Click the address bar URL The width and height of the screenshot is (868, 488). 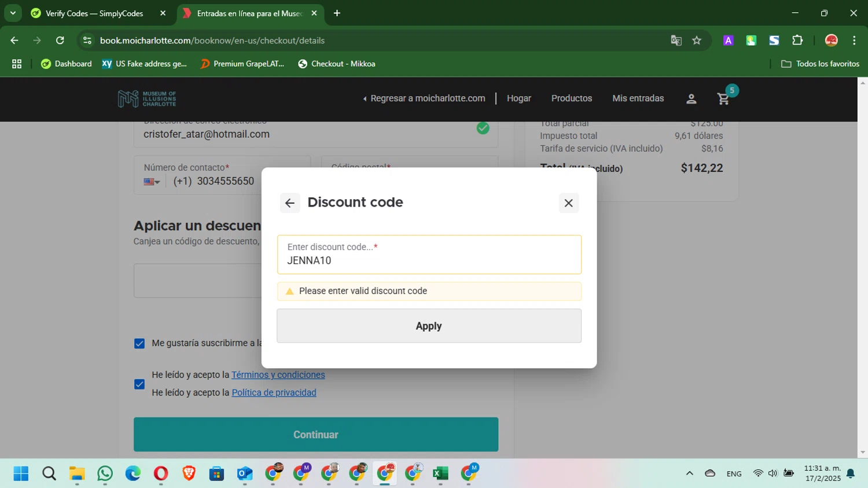212,41
